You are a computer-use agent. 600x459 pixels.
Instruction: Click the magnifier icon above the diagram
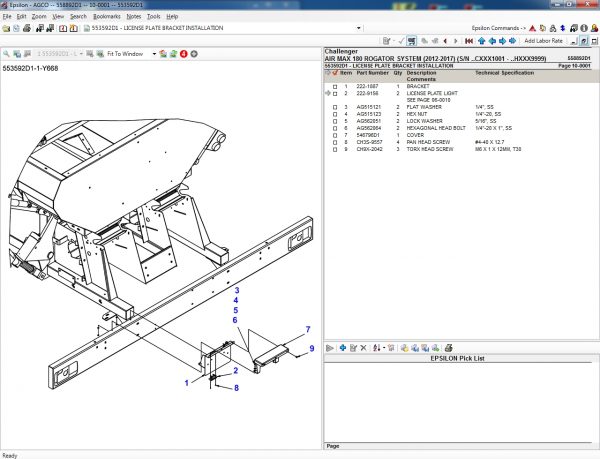pyautogui.click(x=7, y=53)
